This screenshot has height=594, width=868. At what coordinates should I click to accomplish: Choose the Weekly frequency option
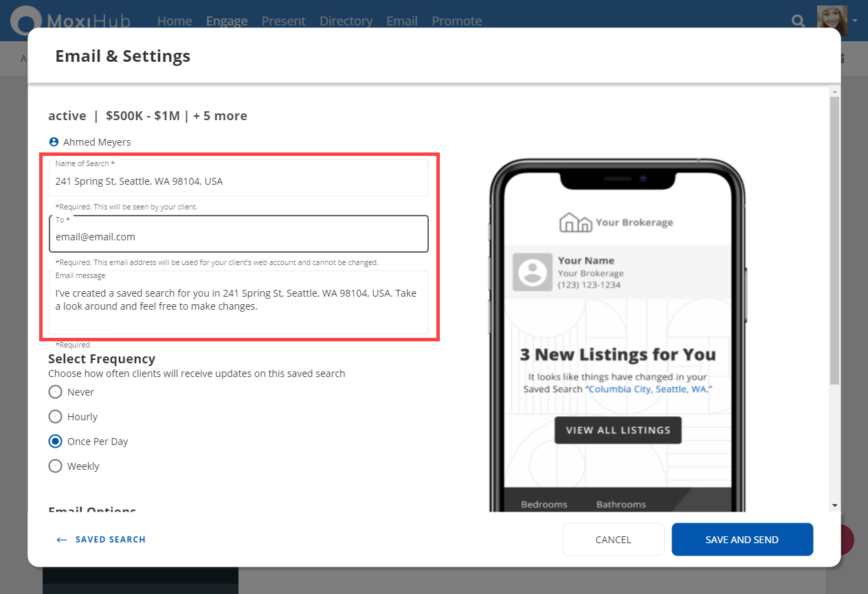(x=56, y=466)
